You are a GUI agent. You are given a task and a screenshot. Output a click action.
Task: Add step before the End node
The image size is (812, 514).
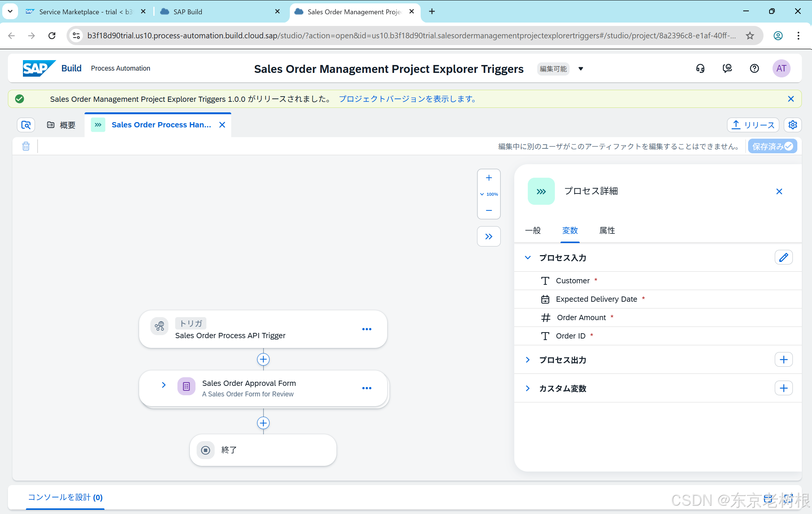263,423
